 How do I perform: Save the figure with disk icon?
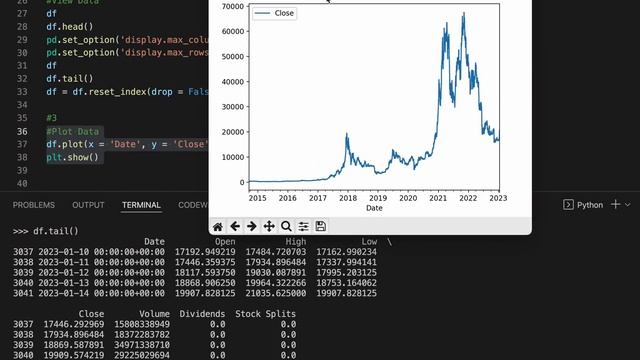click(320, 226)
